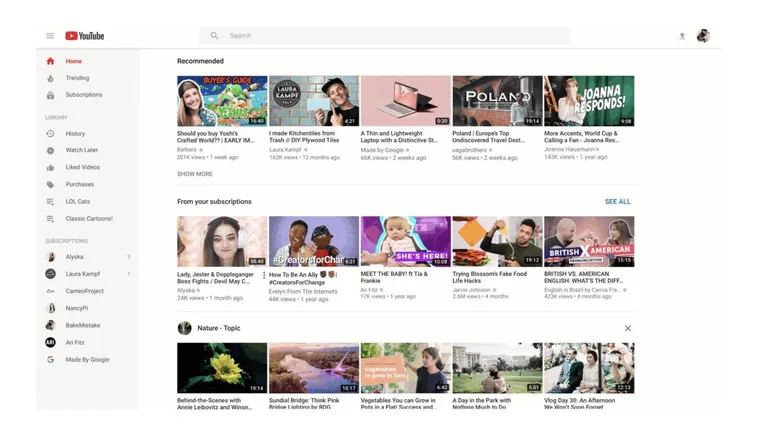Click Alyska channel avatar in subscriptions
This screenshot has width=770, height=433.
[x=50, y=257]
